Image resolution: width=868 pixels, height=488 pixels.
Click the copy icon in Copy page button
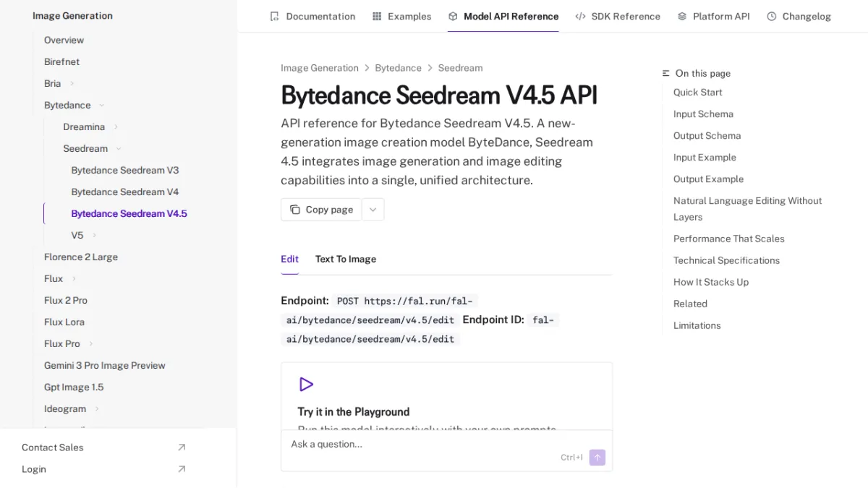click(295, 210)
